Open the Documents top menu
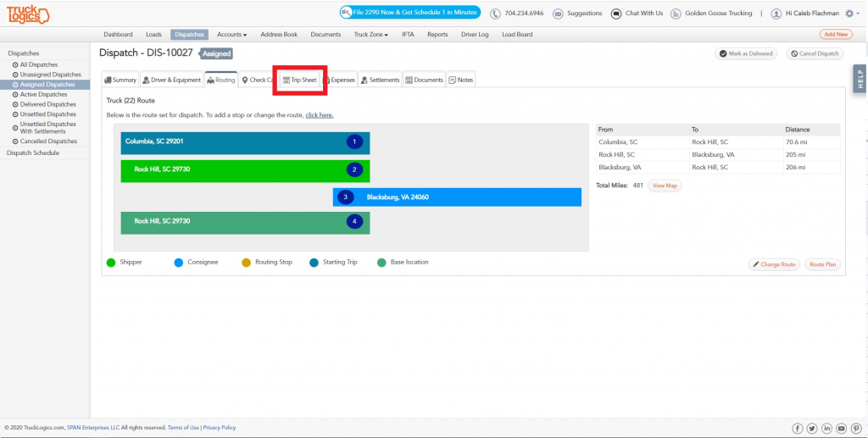The image size is (868, 438). point(325,34)
